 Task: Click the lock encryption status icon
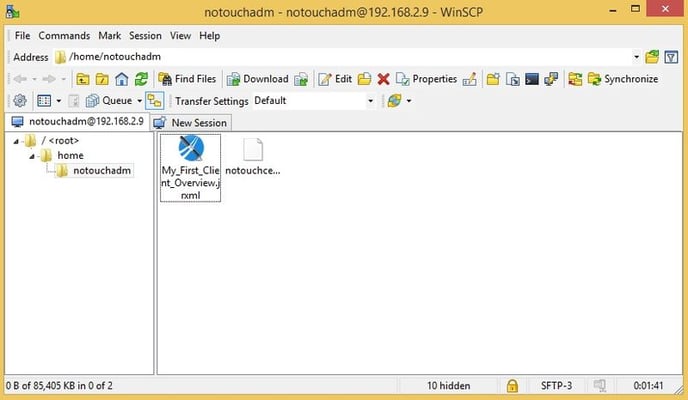[x=512, y=386]
